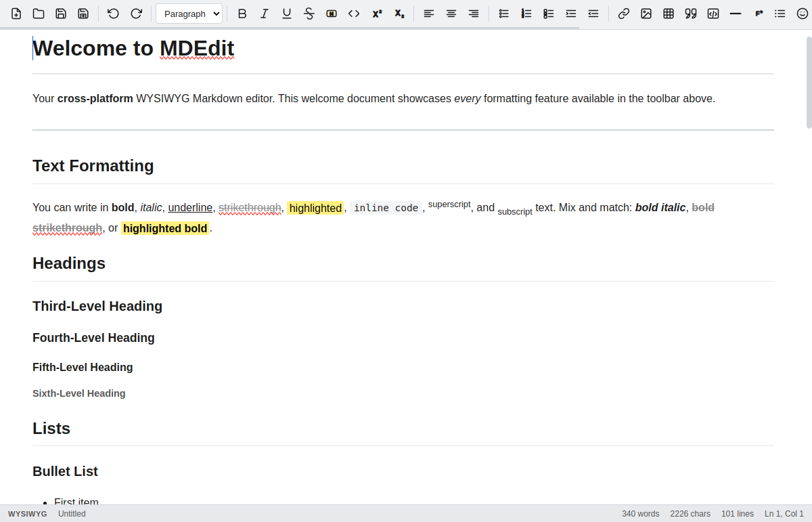Viewport: 812px width, 522px height.
Task: Click the highlighted bold sample text
Action: pos(165,228)
